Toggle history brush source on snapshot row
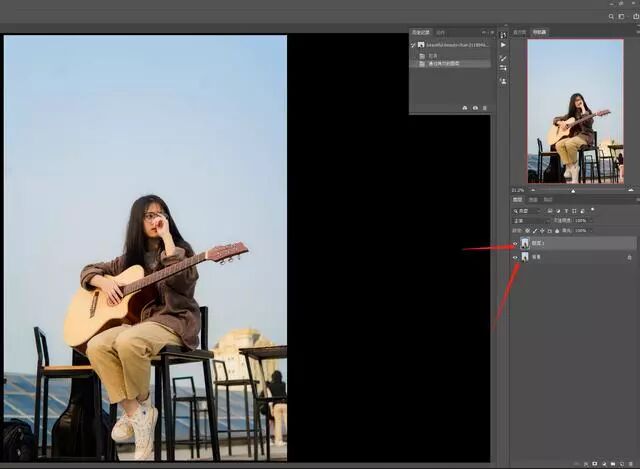 [x=413, y=45]
